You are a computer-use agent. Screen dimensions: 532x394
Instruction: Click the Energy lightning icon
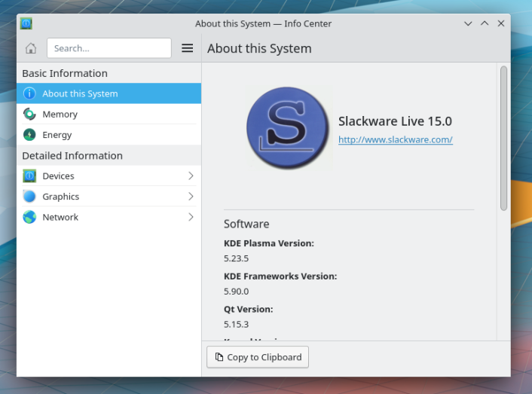[x=29, y=135]
